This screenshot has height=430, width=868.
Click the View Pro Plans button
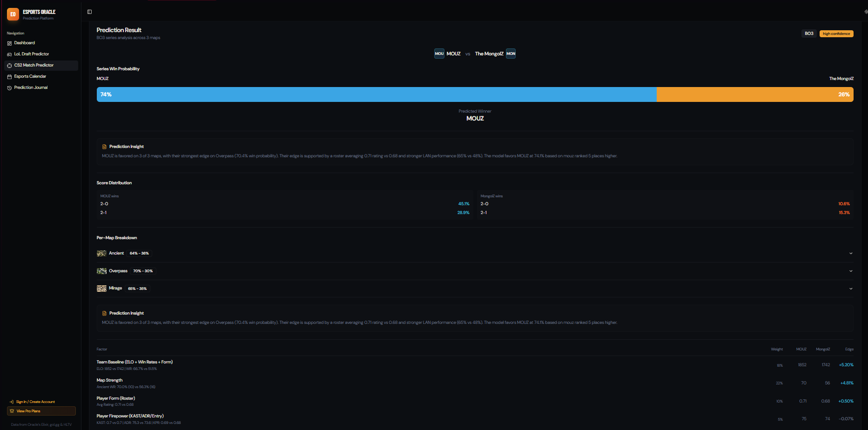41,411
